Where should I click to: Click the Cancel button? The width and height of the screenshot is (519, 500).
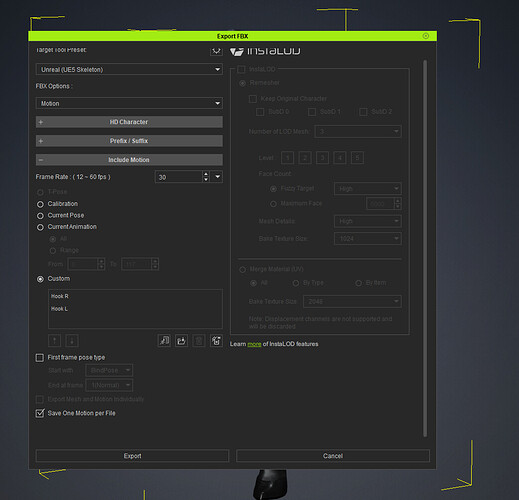333,456
